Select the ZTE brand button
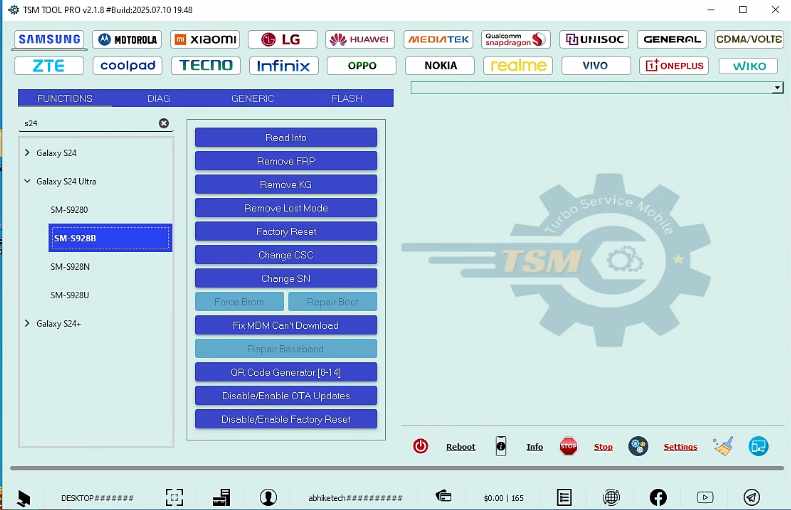Image resolution: width=791 pixels, height=510 pixels. point(49,66)
